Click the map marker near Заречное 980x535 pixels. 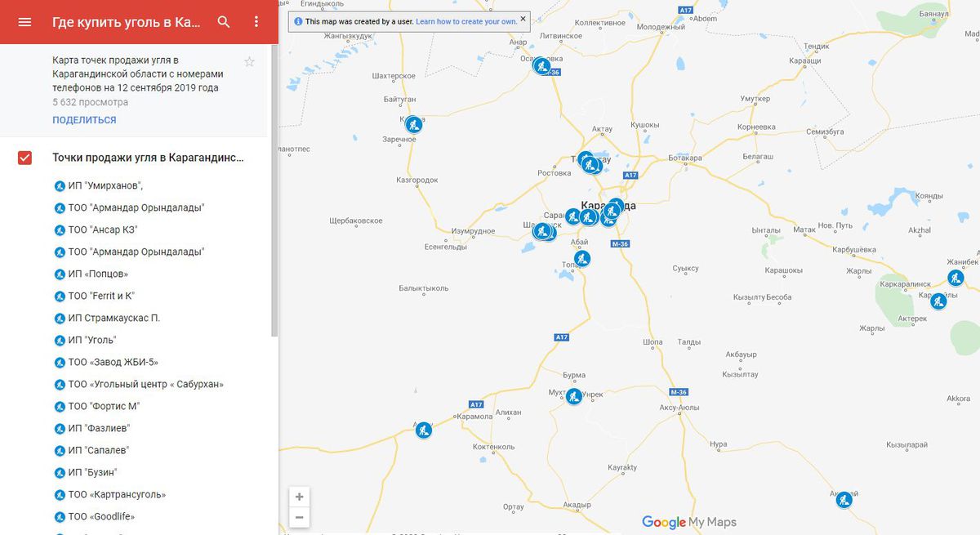pos(414,124)
